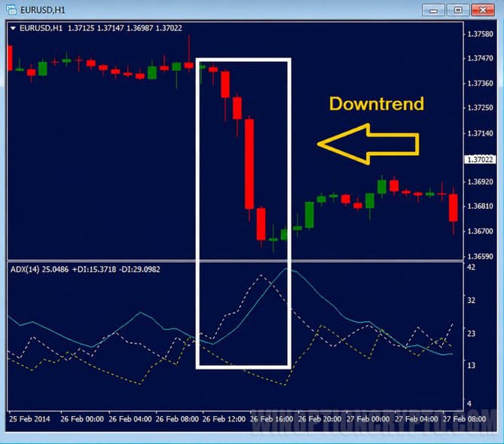Click the ADX scale value 4

[469, 404]
